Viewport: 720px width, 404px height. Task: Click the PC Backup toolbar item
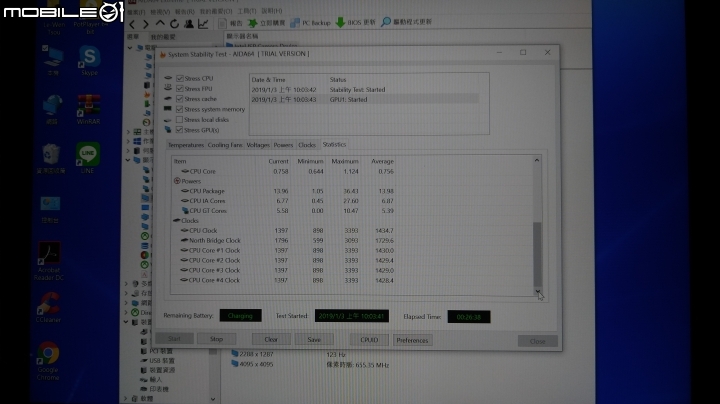[x=311, y=22]
